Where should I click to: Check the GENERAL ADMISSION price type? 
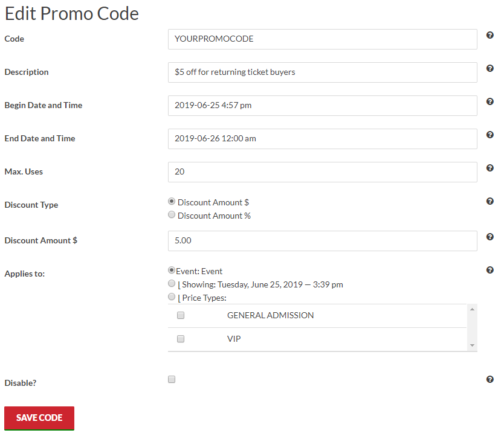[181, 315]
